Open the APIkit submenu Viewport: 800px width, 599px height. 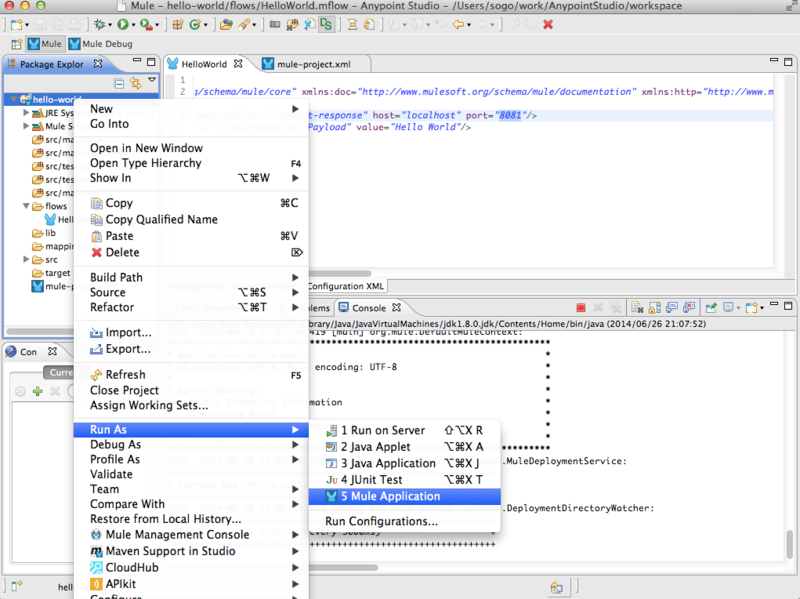click(191, 584)
